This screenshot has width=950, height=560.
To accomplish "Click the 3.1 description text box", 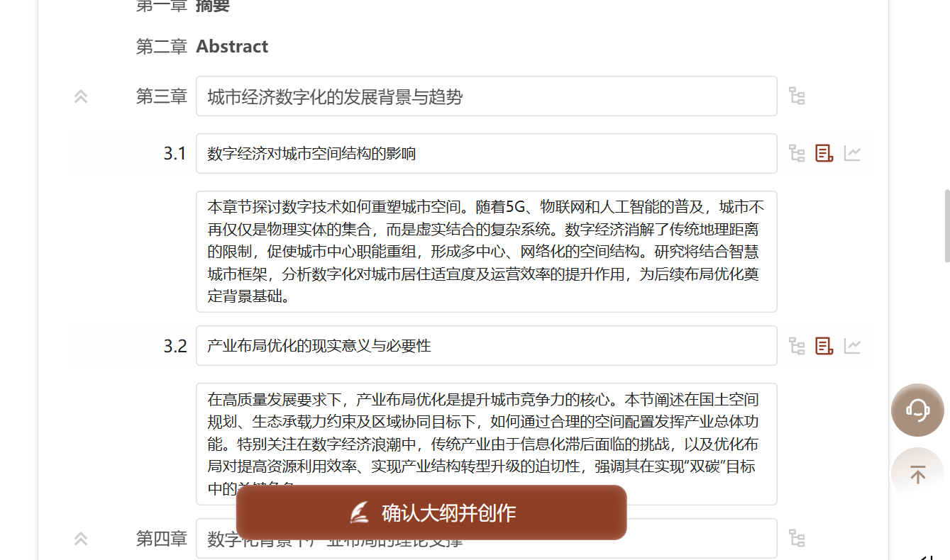I will click(x=487, y=252).
